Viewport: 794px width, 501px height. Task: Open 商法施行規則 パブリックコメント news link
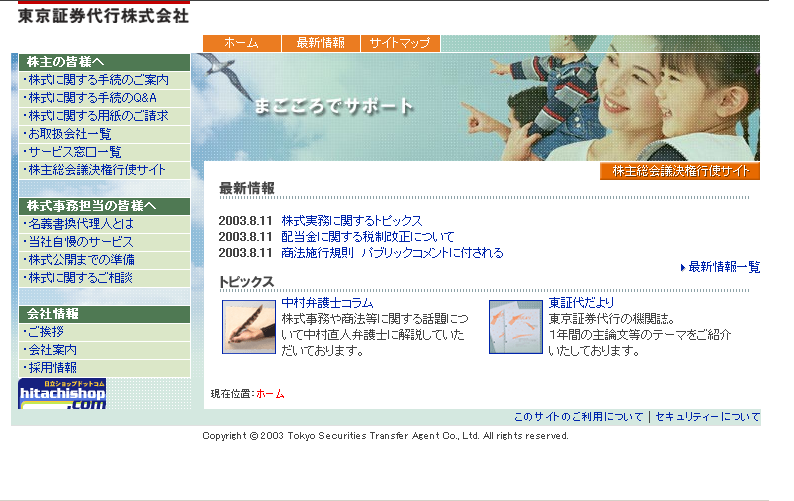coord(392,253)
